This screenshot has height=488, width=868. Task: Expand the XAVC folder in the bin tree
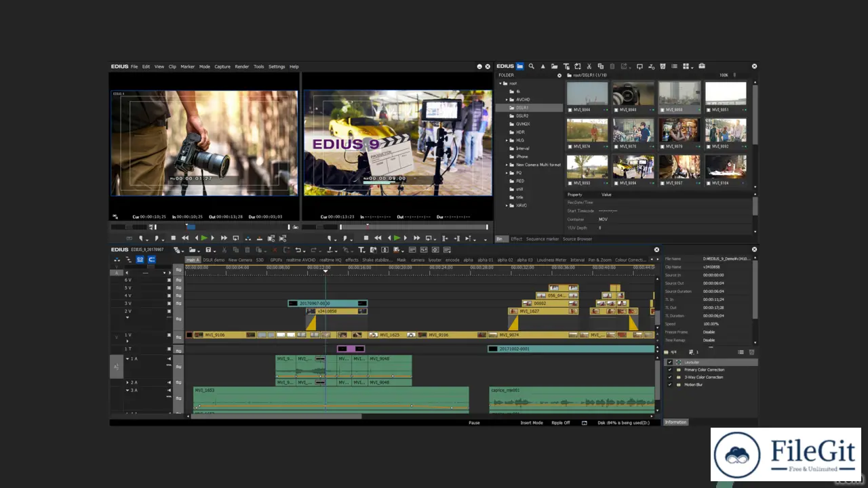508,205
